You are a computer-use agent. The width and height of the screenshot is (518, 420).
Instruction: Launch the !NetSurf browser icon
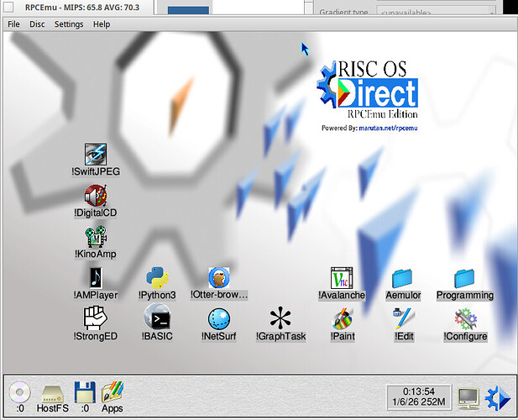tap(219, 319)
